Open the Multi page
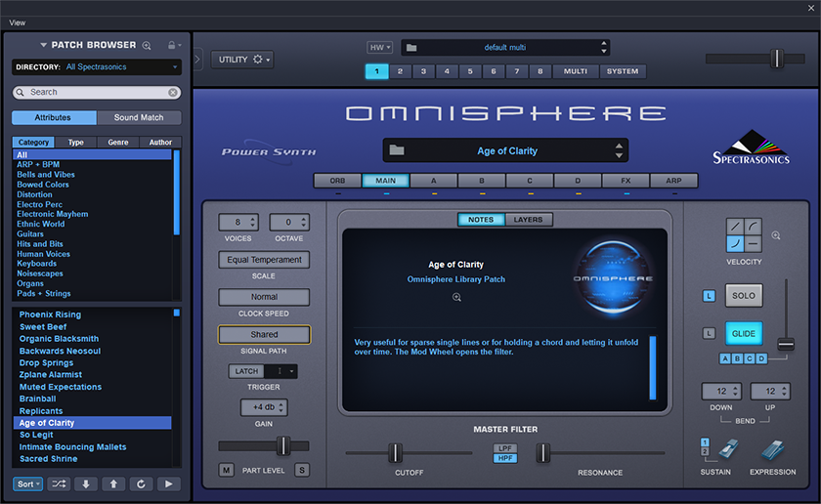This screenshot has width=821, height=504. point(575,71)
